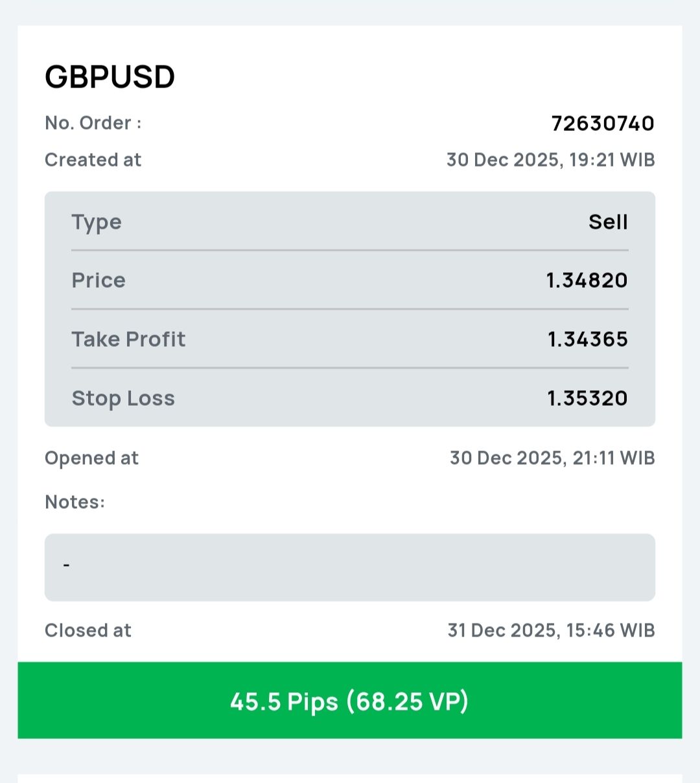700x783 pixels.
Task: Select the created time 19:21 WIB value
Action: 550,159
